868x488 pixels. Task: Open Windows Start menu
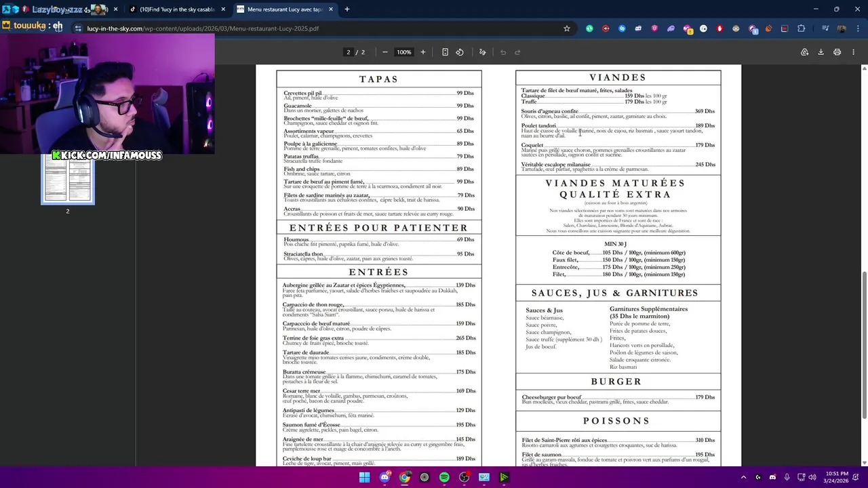click(x=365, y=477)
